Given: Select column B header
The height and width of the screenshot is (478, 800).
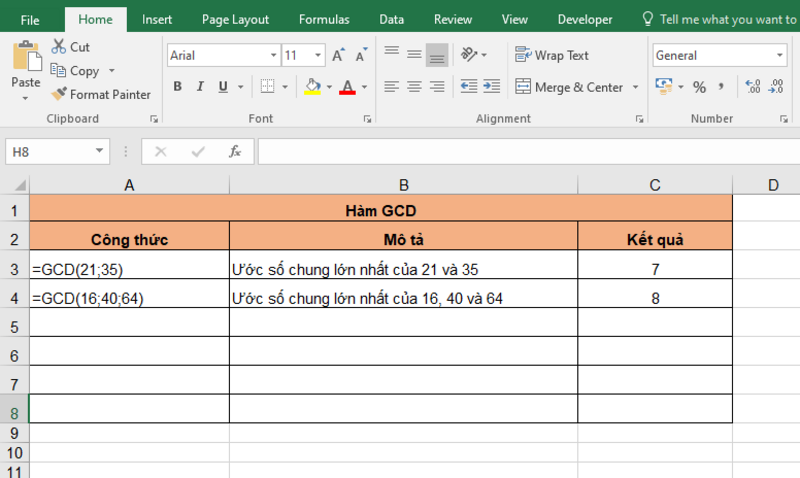Looking at the screenshot, I should [x=404, y=185].
